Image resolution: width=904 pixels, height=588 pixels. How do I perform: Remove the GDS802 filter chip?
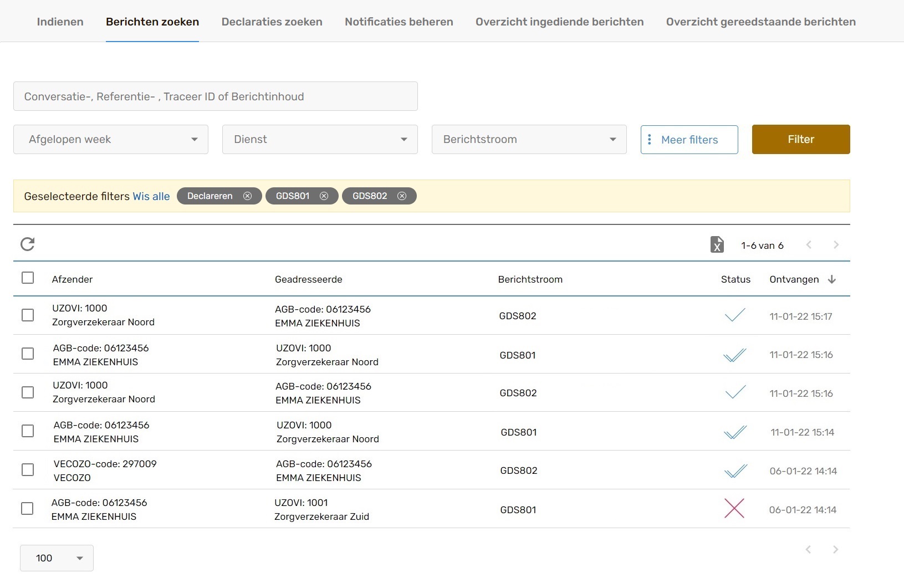click(x=402, y=196)
